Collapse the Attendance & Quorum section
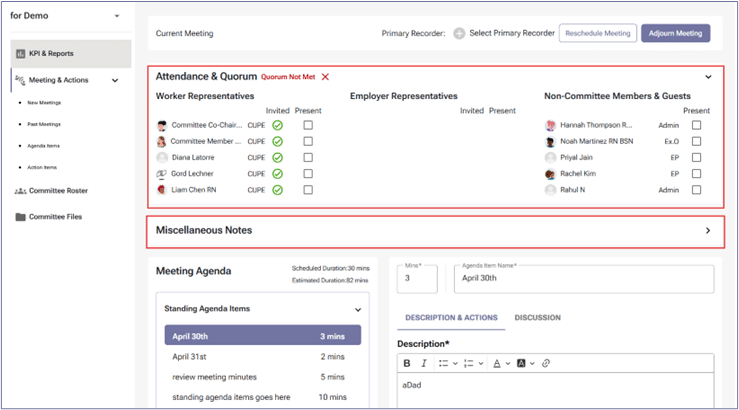 [x=708, y=77]
